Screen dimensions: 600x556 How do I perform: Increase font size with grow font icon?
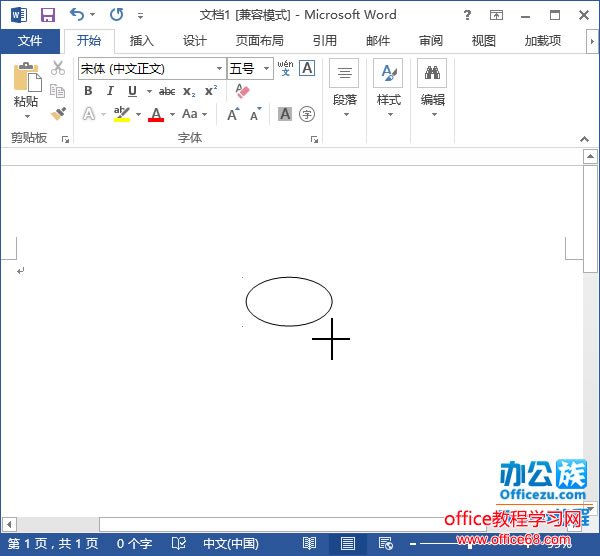pyautogui.click(x=233, y=114)
